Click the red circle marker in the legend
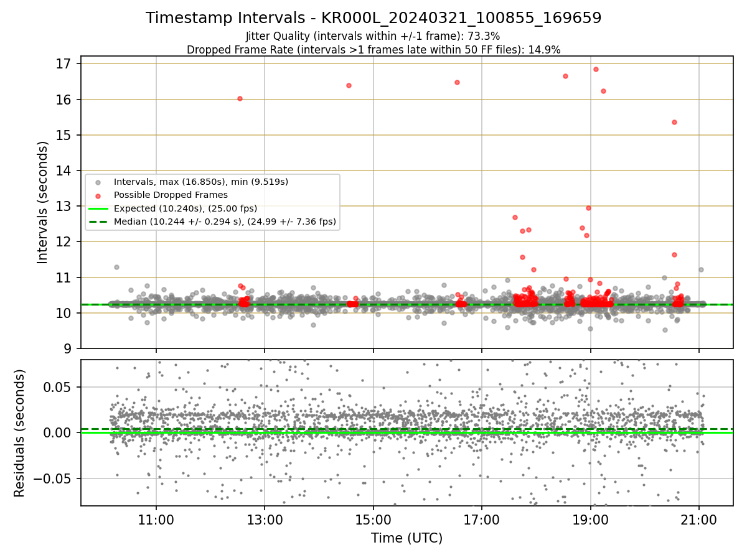Viewport: 747px width, 560px height. pyautogui.click(x=98, y=195)
